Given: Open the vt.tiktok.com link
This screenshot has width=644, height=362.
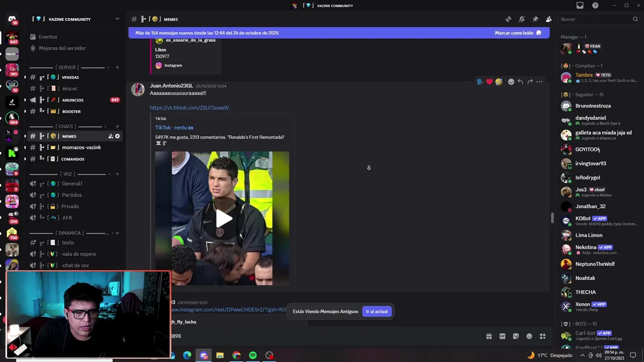Looking at the screenshot, I should 189,108.
